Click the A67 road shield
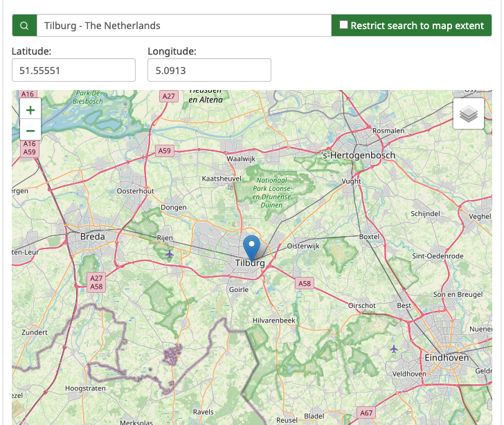 tap(366, 413)
